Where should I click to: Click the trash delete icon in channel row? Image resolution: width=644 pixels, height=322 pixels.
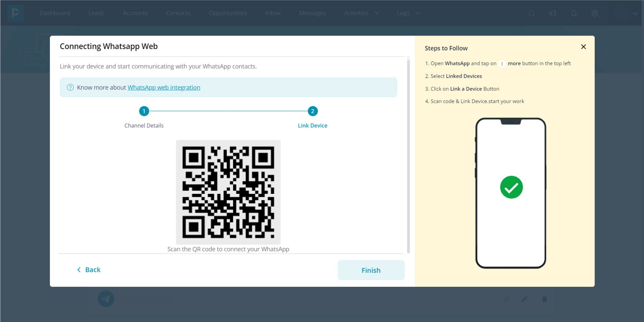tap(544, 299)
